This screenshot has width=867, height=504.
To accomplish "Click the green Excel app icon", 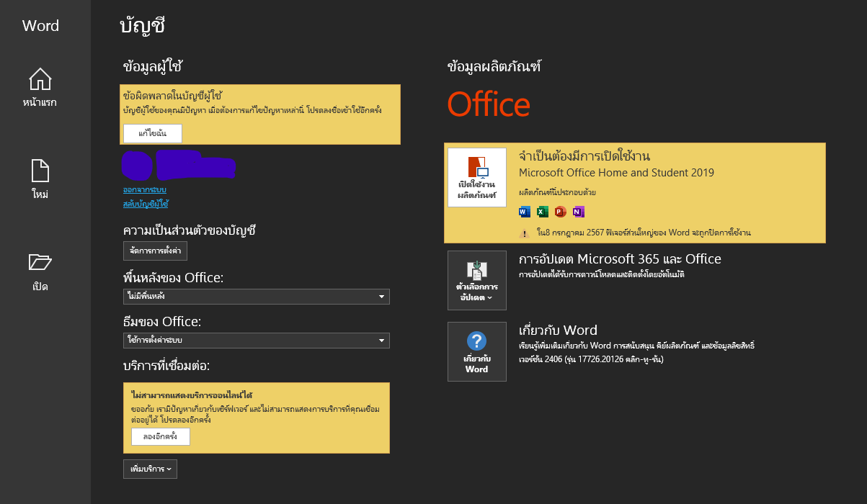I will coord(543,212).
